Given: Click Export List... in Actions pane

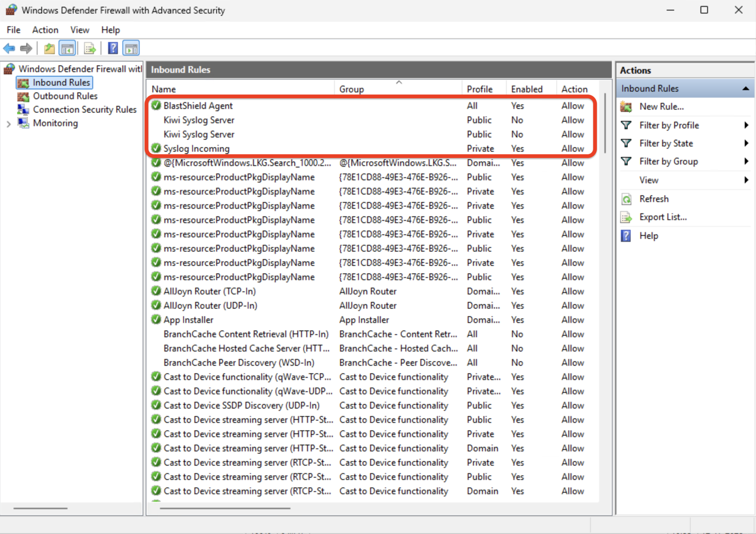Looking at the screenshot, I should coord(663,217).
